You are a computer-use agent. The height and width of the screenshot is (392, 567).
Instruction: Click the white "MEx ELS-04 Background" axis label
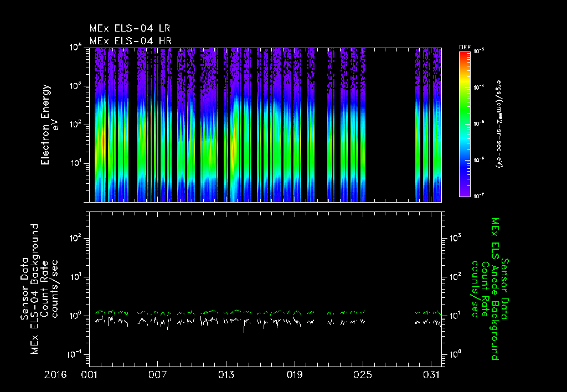click(x=35, y=288)
